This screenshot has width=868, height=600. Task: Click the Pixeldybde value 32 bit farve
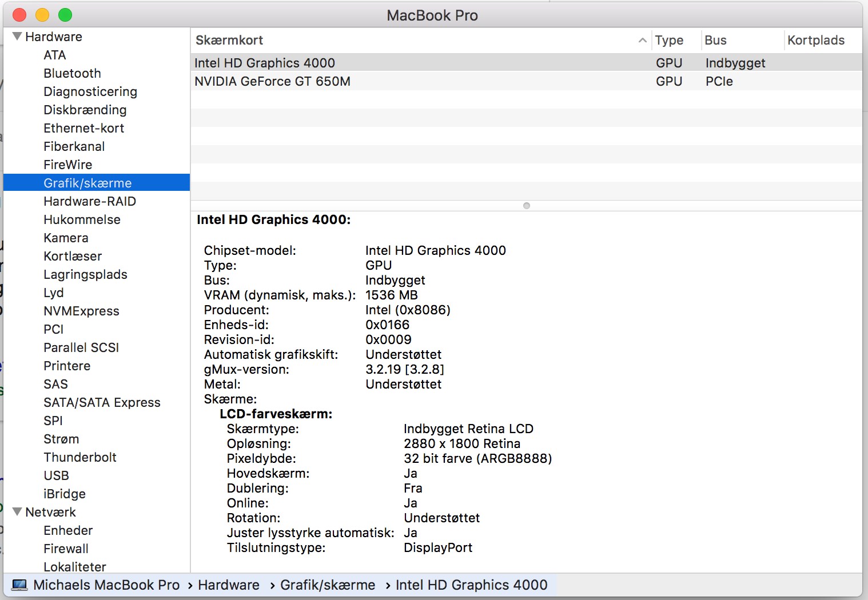(x=478, y=458)
